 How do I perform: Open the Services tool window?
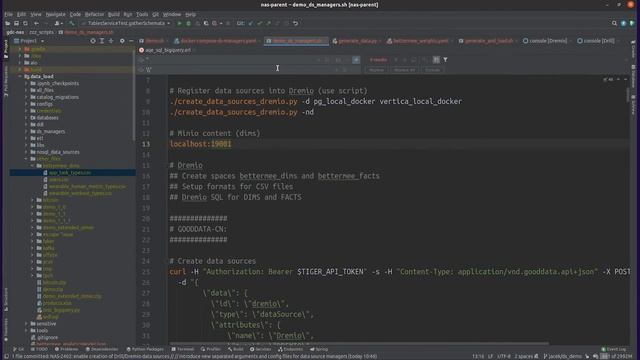(x=260, y=349)
